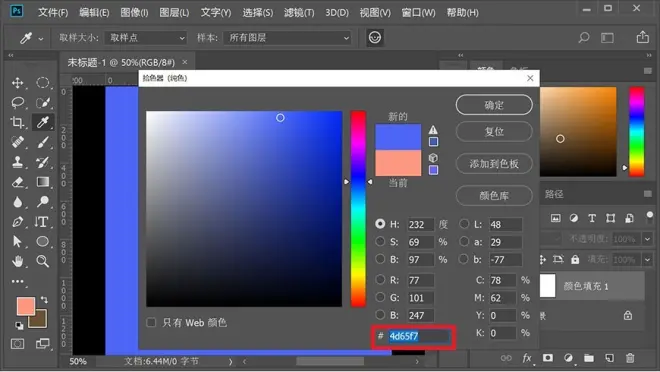Open the 编辑(E) menu
Screen dimensions: 660x372
tap(94, 13)
